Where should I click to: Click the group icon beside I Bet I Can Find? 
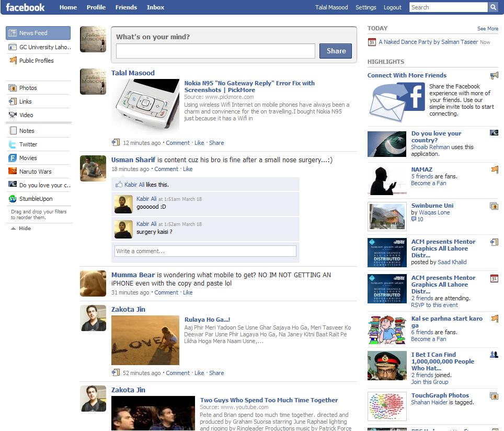click(494, 355)
